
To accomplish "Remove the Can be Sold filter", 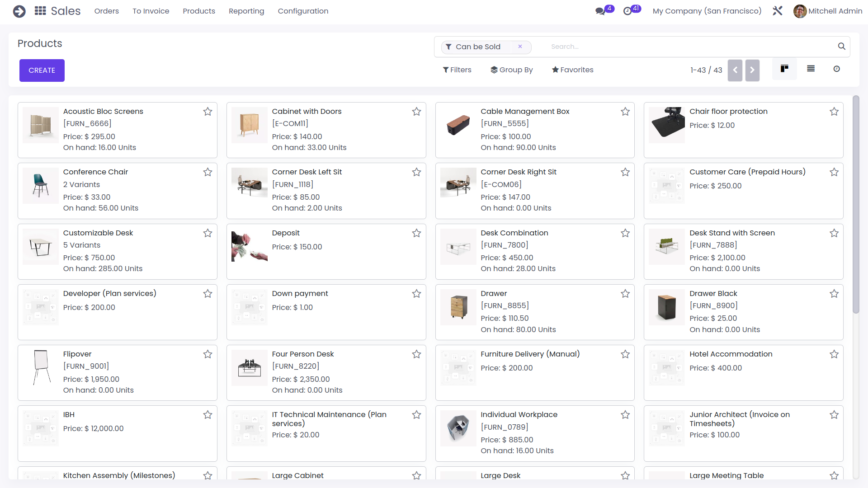I will point(520,47).
